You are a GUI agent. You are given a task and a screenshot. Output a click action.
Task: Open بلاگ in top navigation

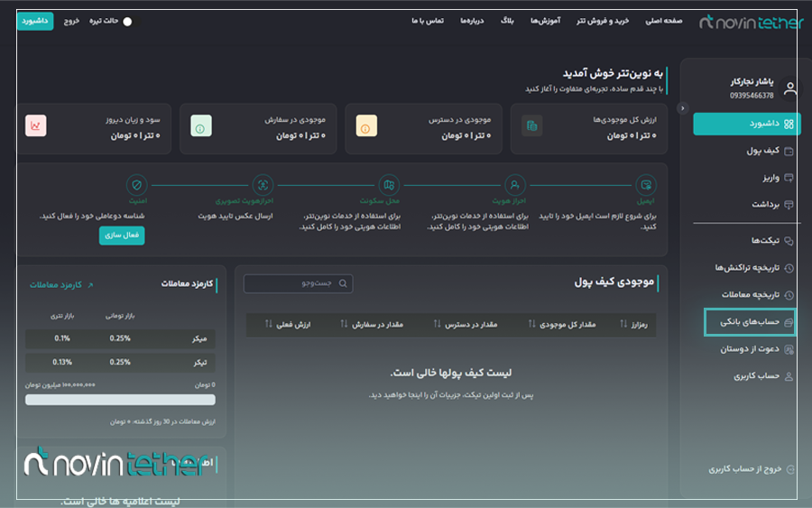coord(507,21)
